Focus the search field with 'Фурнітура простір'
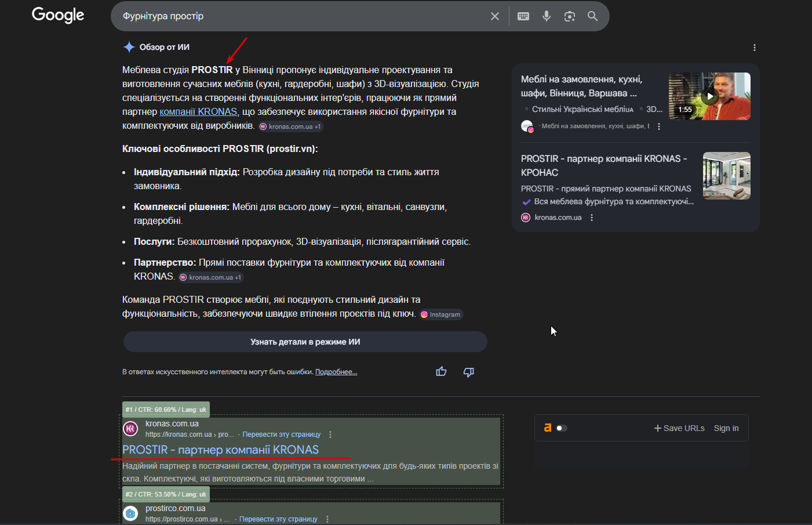 (x=301, y=16)
